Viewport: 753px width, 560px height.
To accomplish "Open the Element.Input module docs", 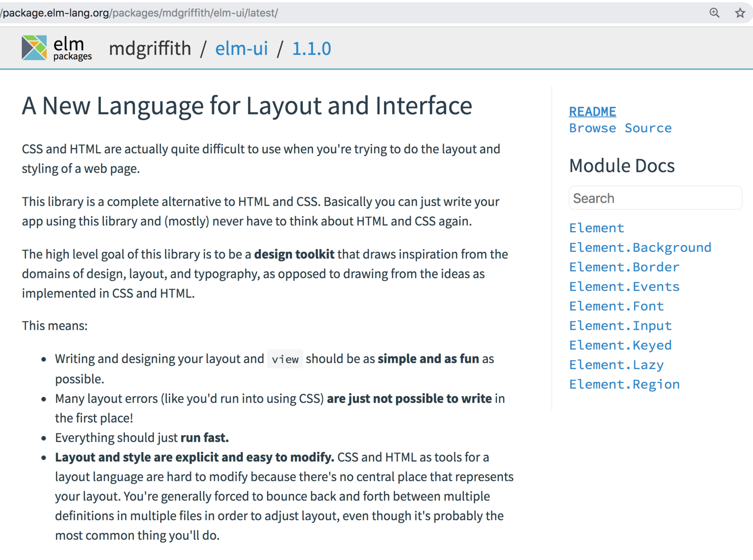I will (620, 325).
